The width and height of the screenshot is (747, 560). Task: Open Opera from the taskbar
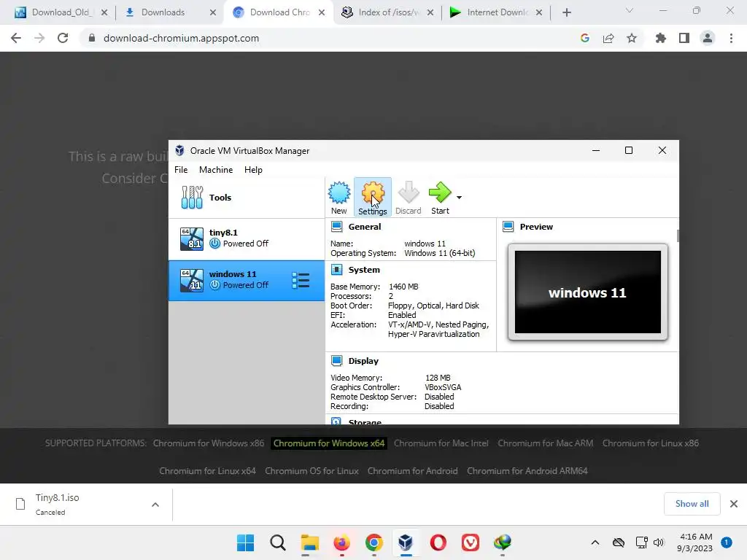pos(438,542)
